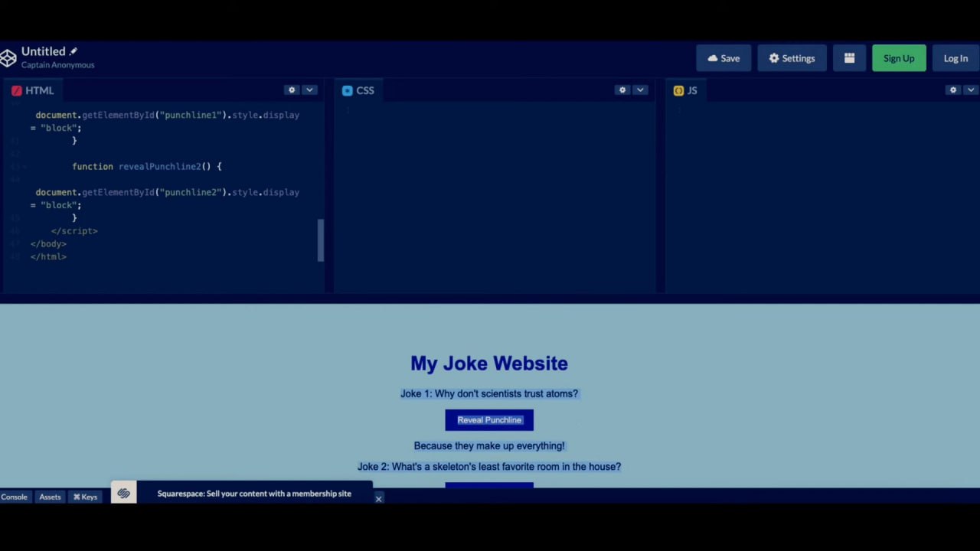This screenshot has width=980, height=551.
Task: Expand the CSS panel dropdown chevron
Action: (x=640, y=90)
